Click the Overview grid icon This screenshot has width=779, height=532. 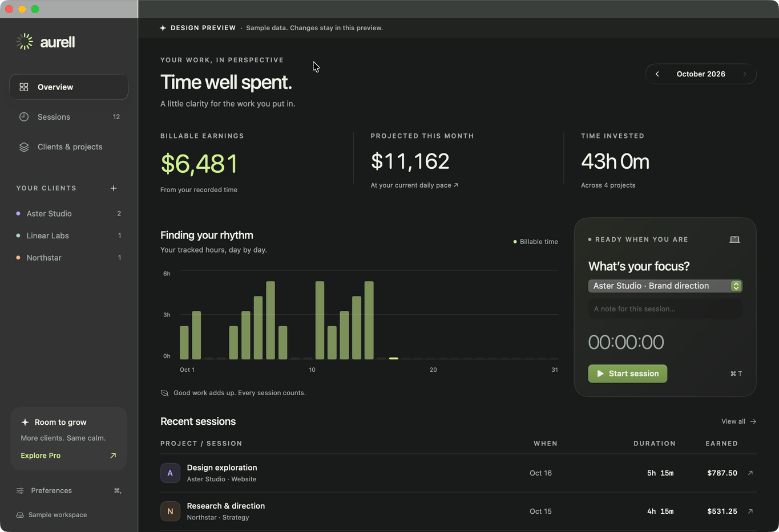point(24,87)
